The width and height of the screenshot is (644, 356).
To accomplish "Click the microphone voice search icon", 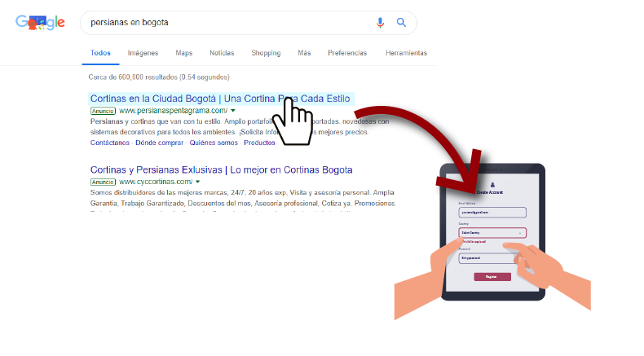I will pos(381,23).
